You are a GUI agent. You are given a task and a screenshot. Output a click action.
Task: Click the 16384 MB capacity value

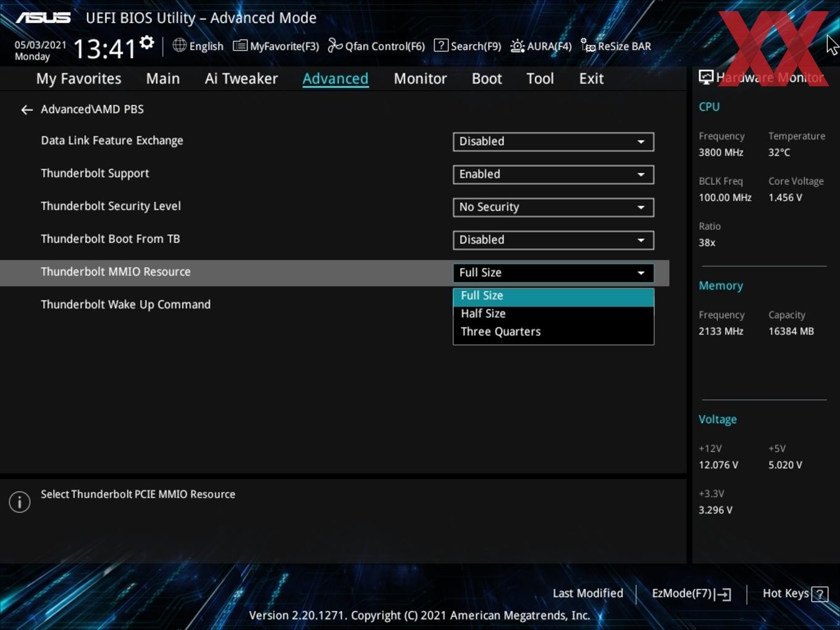(791, 332)
